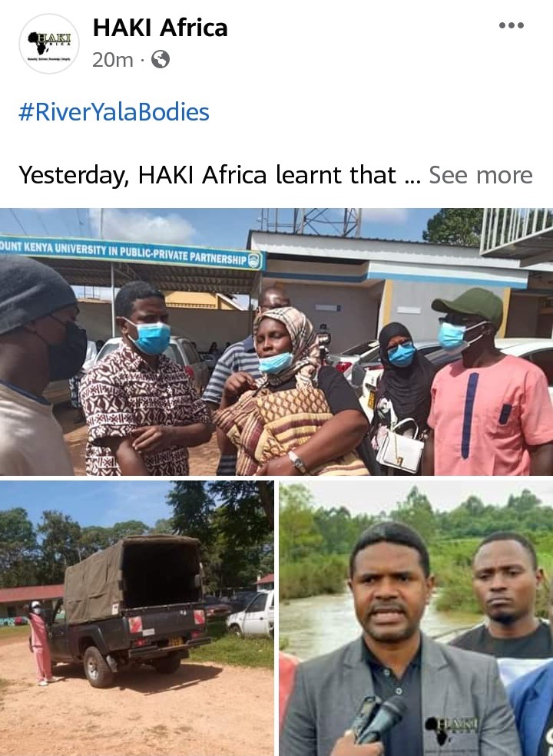Open the top group photo with masks

click(x=276, y=342)
